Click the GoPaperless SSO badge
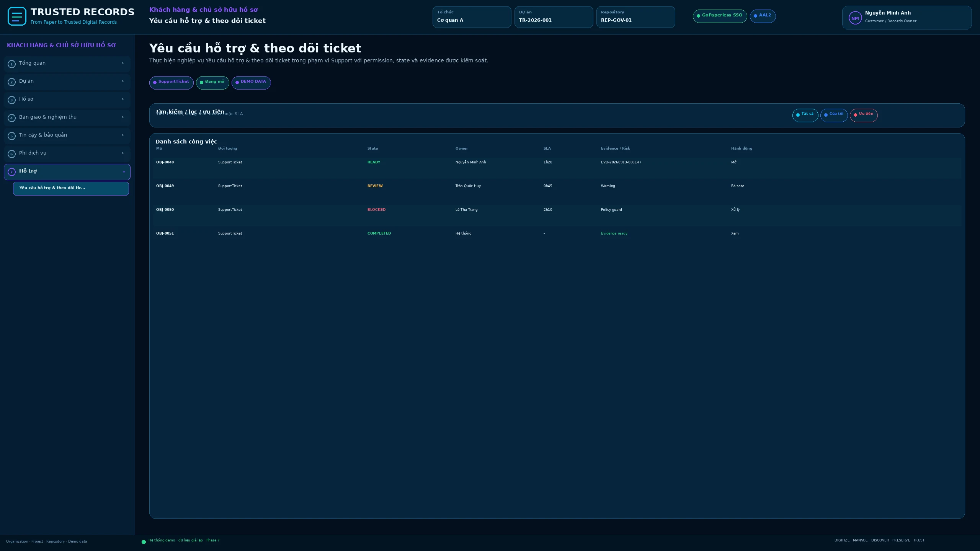Image resolution: width=980 pixels, height=551 pixels. 720,16
